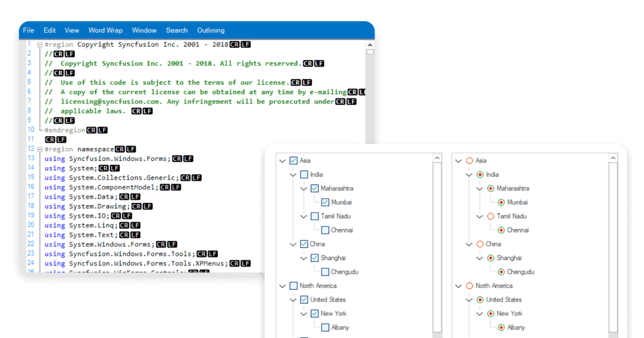Open the Word Wrap menu

click(x=105, y=31)
